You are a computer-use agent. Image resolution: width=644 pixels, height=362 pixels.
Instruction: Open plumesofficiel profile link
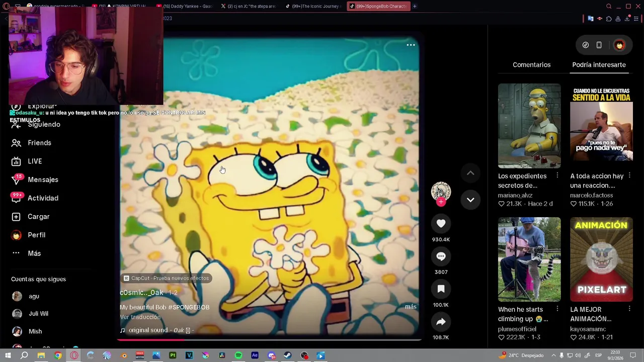[x=517, y=329]
